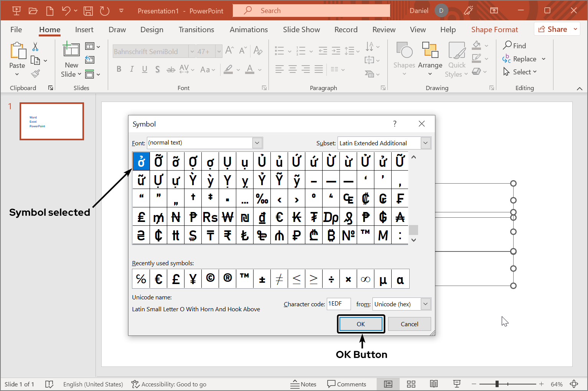Click the New Slide icon

coord(71,50)
